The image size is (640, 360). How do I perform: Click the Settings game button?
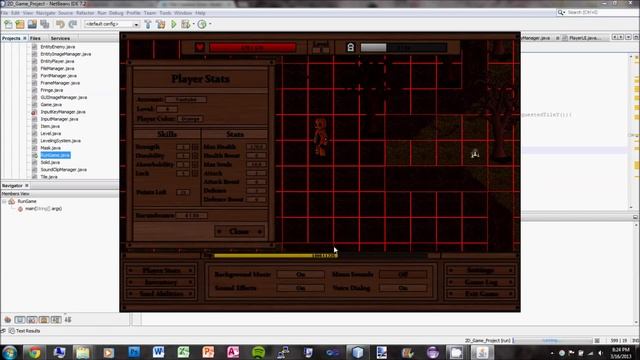point(481,270)
